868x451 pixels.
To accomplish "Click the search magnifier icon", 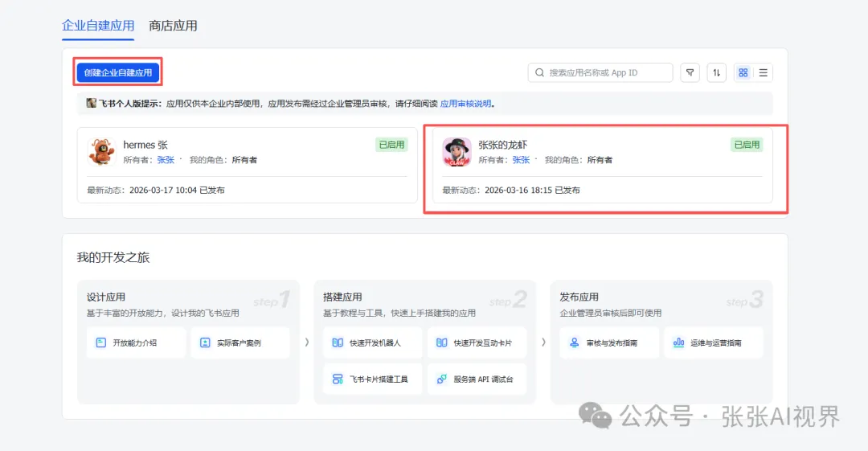I will (539, 72).
